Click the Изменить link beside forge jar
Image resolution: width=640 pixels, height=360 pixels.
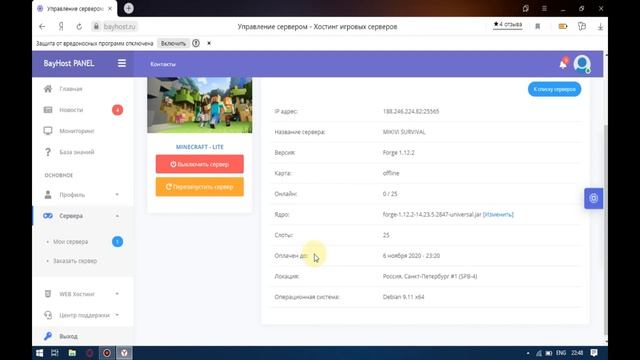pos(498,214)
